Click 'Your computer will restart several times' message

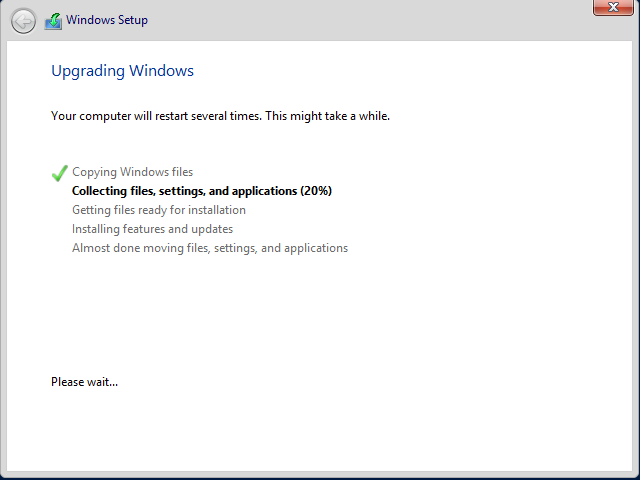pyautogui.click(x=220, y=116)
